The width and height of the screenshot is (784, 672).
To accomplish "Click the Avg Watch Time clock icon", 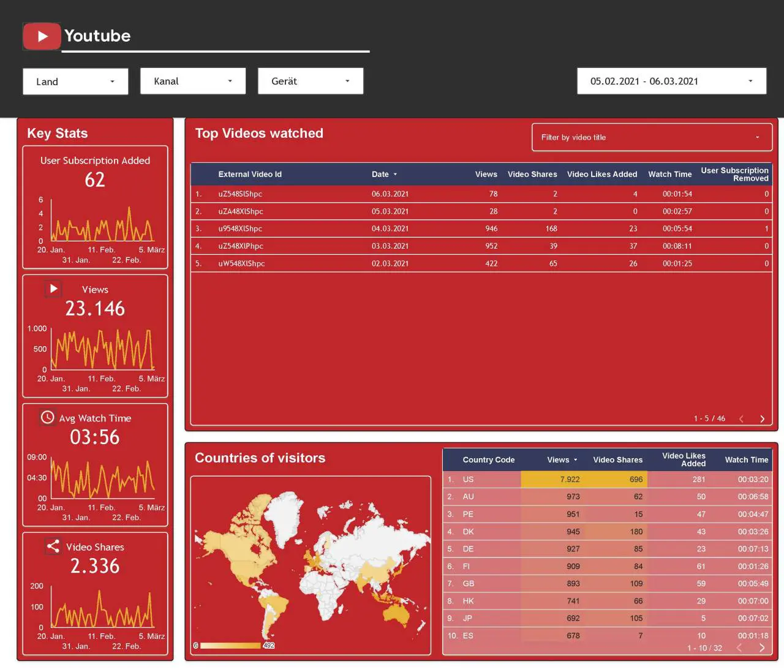I will (x=47, y=417).
